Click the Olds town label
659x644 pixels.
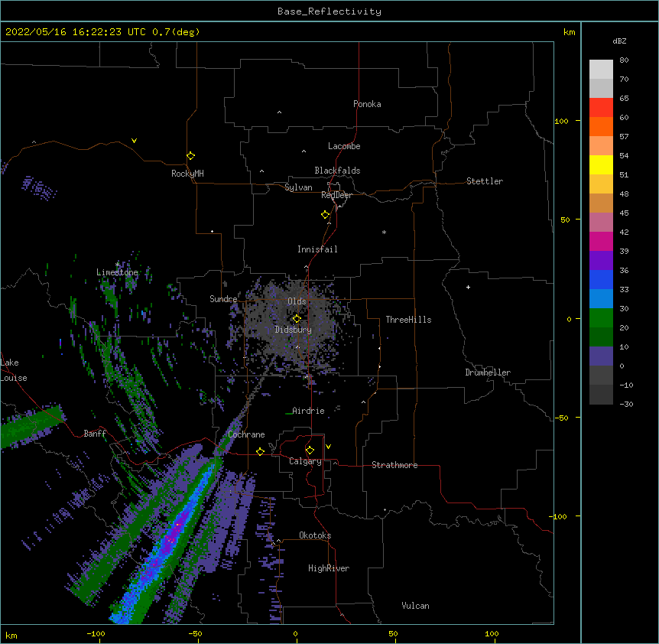pos(297,301)
